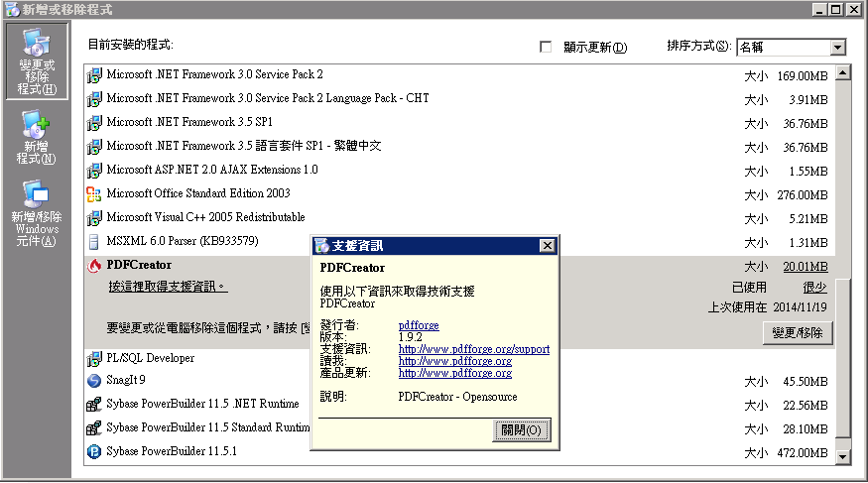The image size is (868, 483).
Task: Click the pdfforge publisher link
Action: [419, 325]
